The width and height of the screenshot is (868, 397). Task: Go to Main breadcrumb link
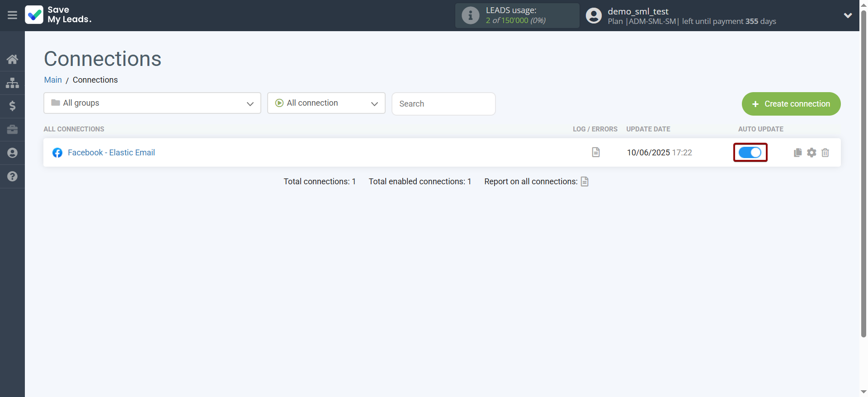point(53,80)
